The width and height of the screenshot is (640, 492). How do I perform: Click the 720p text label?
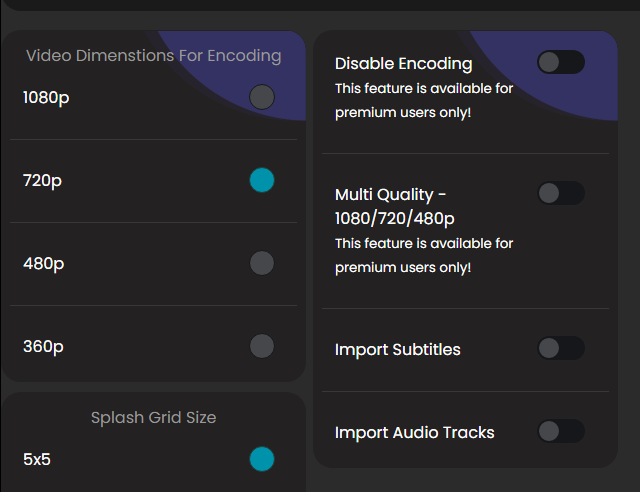tap(43, 181)
